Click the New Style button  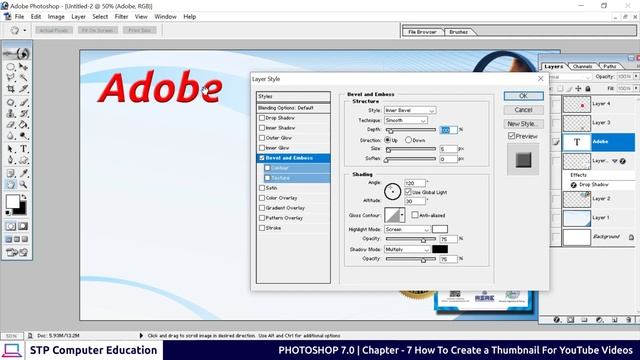[523, 124]
